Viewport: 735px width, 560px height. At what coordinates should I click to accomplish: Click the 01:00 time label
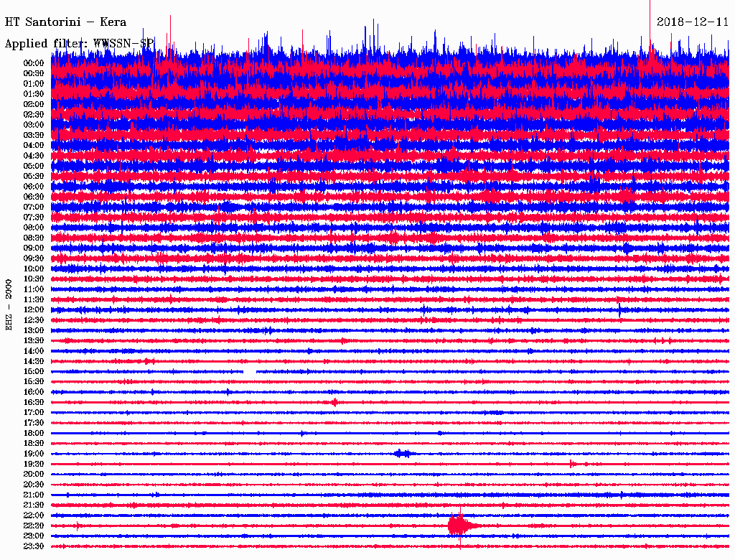point(34,84)
